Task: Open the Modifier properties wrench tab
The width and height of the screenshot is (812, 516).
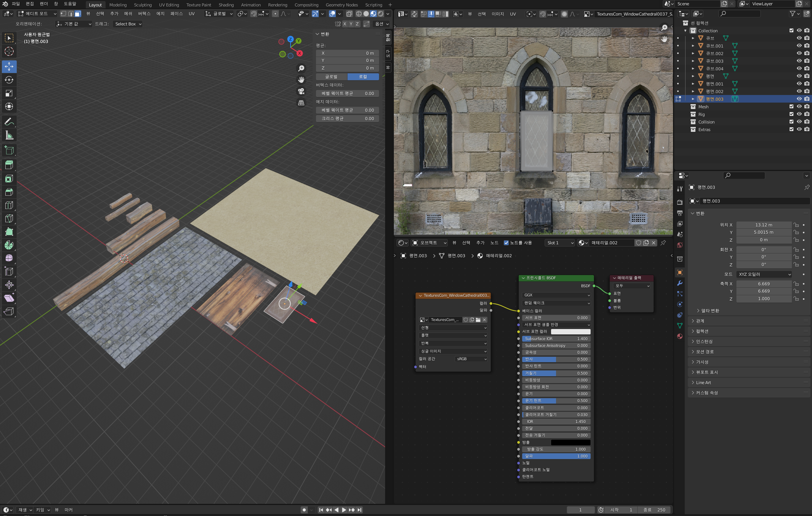Action: point(680,283)
